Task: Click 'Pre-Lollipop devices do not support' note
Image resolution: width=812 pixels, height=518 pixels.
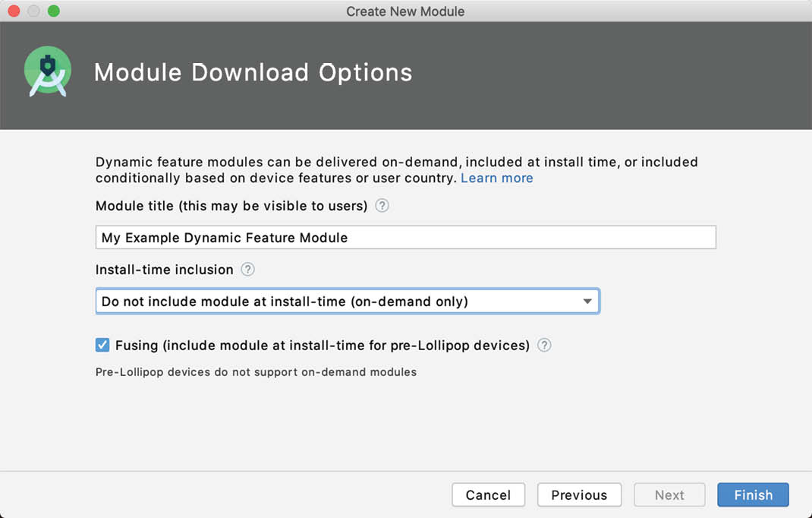Action: [256, 372]
